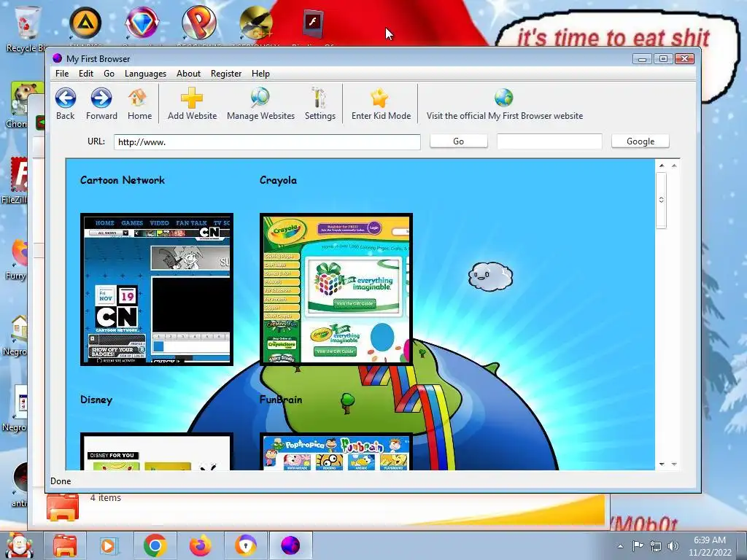Screen dimensions: 747x560
Task: Launch Firefox from the taskbar
Action: (x=200, y=545)
